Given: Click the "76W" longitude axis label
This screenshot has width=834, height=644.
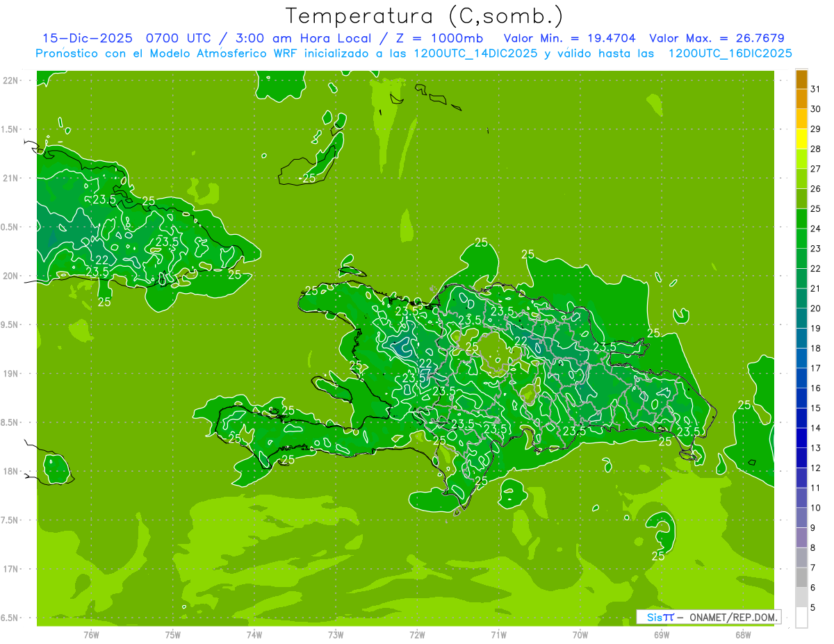Looking at the screenshot, I should (91, 634).
